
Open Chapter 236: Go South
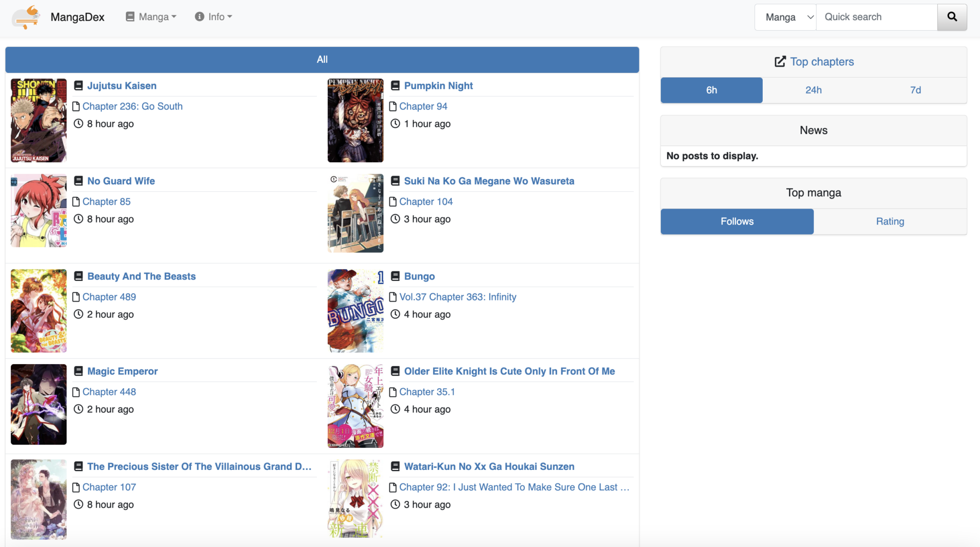point(133,106)
